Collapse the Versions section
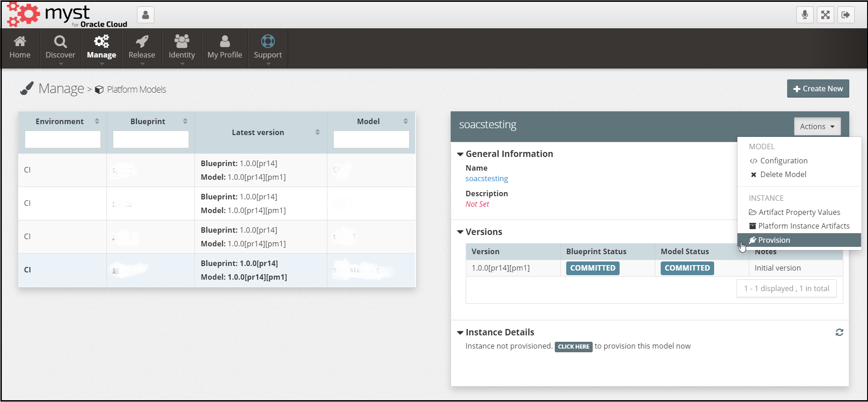This screenshot has height=402, width=868. [x=460, y=232]
